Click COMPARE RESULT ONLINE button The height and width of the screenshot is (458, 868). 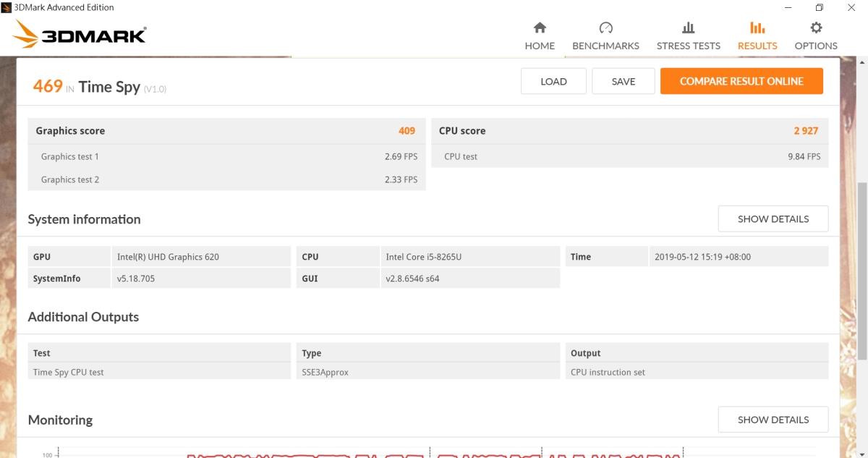tap(741, 81)
